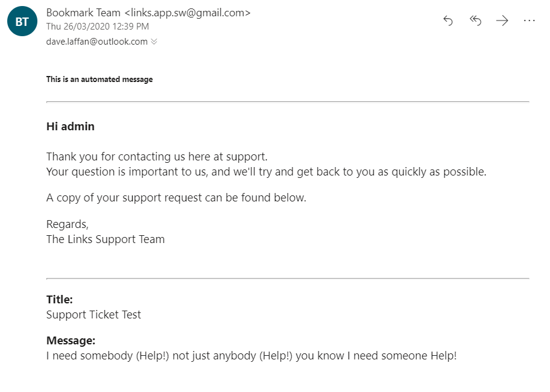550x392 pixels.
Task: Click the "Support Ticket Test" title text
Action: coord(93,314)
